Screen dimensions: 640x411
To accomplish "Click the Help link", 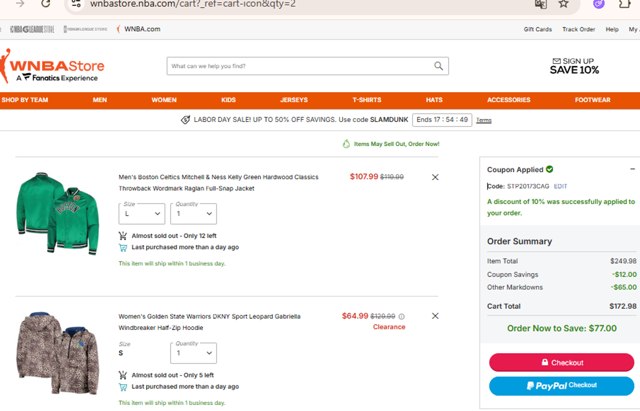I will (x=612, y=29).
